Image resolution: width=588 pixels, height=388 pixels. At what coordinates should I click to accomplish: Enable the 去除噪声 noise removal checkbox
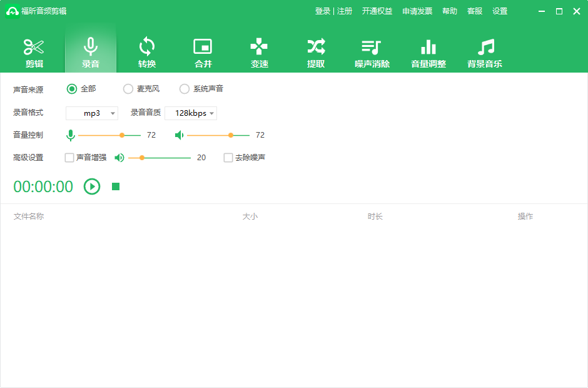click(228, 157)
